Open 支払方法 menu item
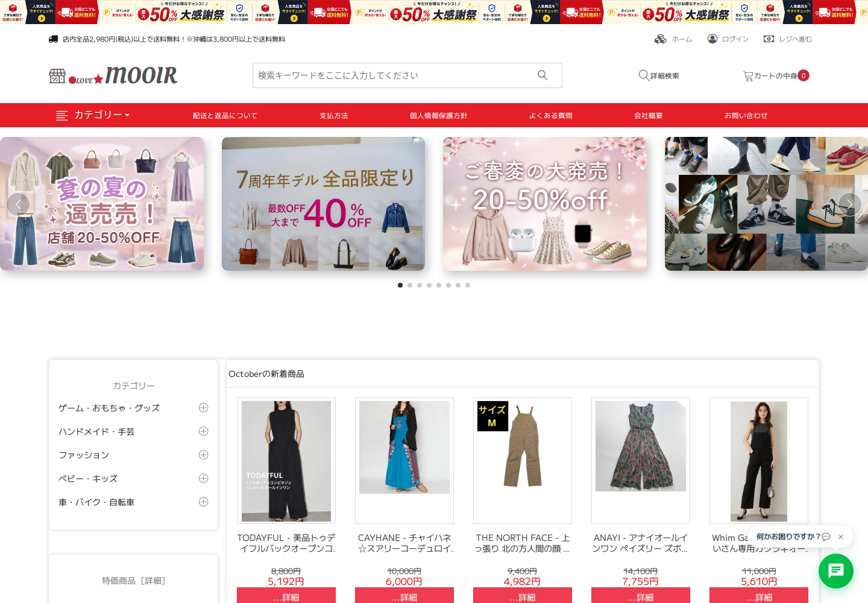This screenshot has width=868, height=603. tap(334, 116)
